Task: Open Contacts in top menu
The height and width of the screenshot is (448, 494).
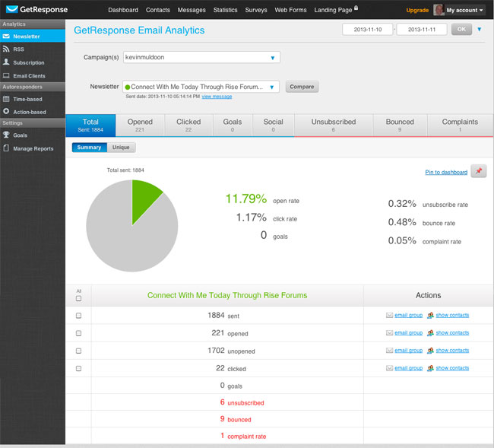Action: tap(158, 10)
